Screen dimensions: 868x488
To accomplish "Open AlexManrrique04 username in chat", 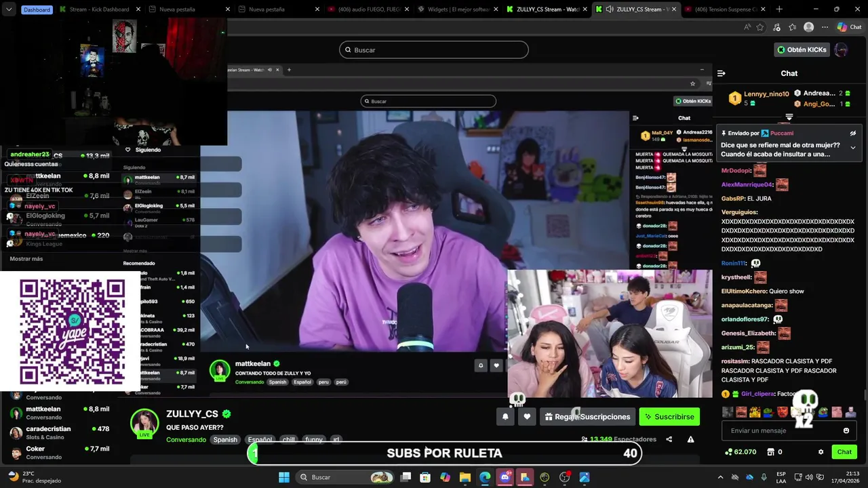I will [747, 184].
